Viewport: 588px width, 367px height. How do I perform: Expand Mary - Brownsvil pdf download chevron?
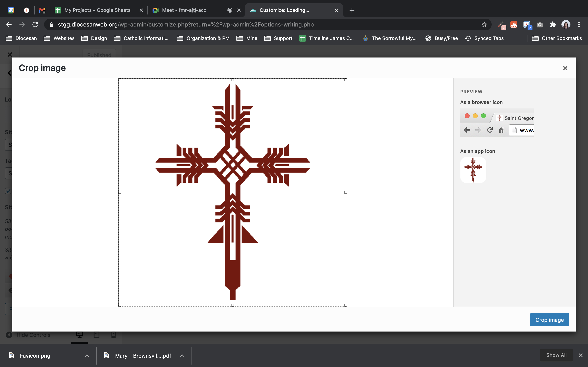coord(182,356)
